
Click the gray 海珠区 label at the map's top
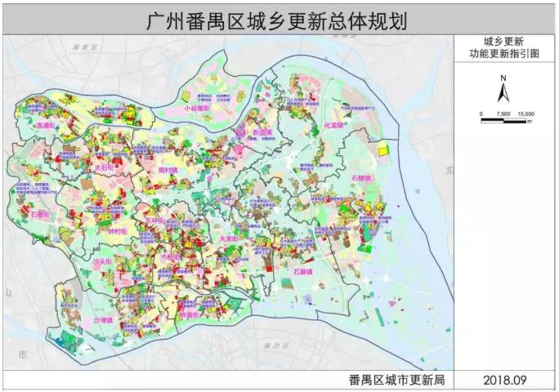(x=85, y=47)
